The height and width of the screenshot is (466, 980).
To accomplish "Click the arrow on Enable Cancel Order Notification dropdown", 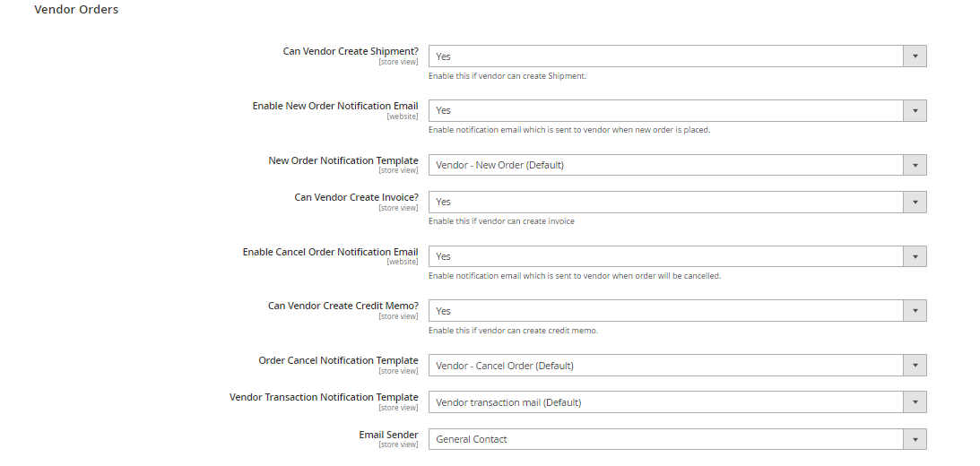I will click(915, 256).
